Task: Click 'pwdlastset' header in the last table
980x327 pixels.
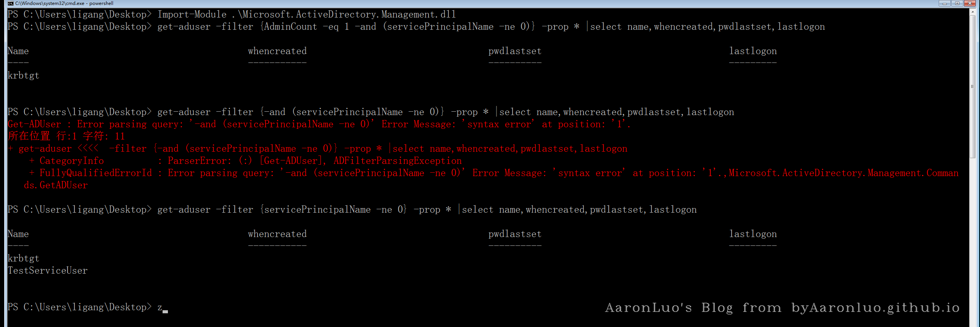Action: (x=514, y=234)
